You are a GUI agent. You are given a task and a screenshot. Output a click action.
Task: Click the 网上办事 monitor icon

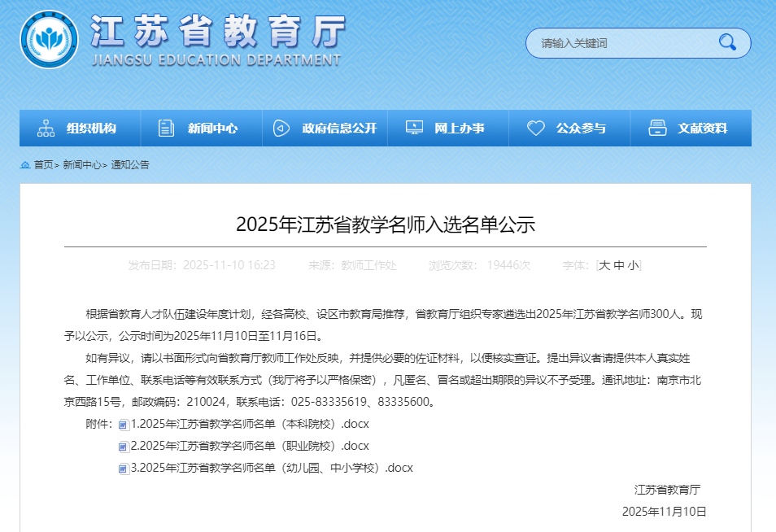click(414, 129)
